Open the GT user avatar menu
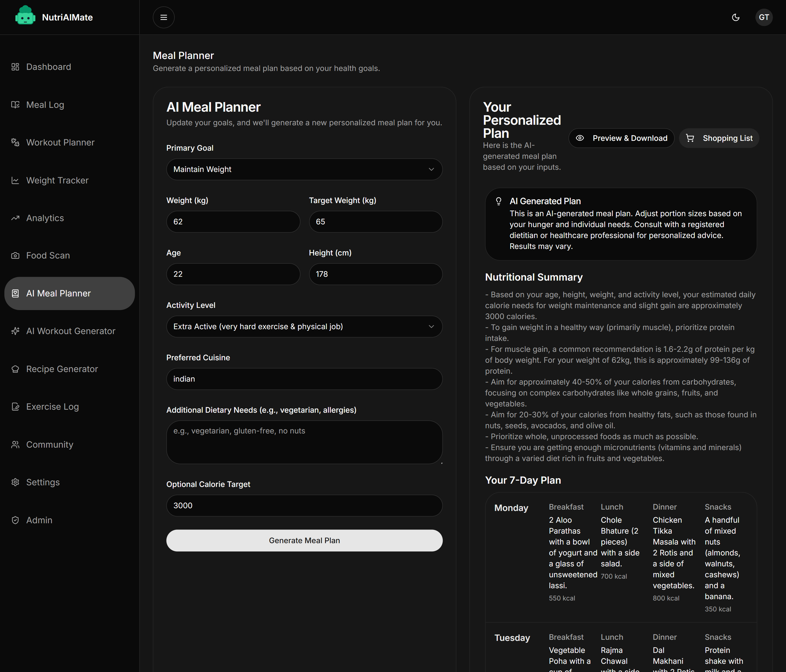Screen dimensions: 786x672 tap(763, 17)
